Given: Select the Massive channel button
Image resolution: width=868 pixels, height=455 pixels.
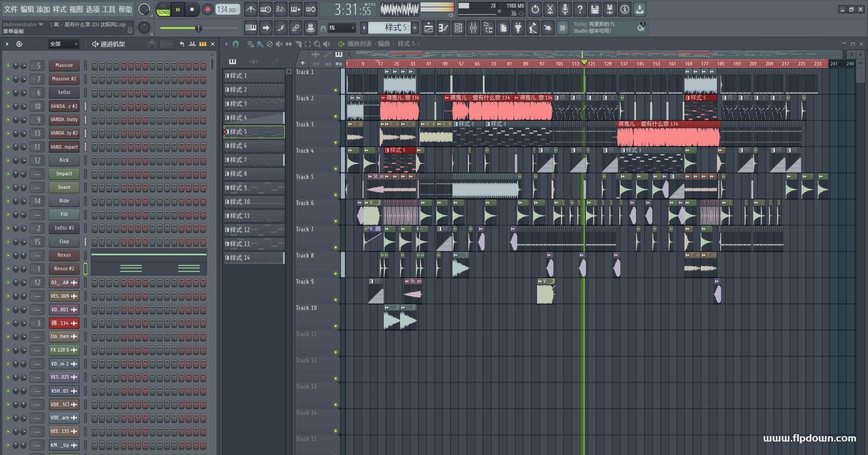Looking at the screenshot, I should (x=64, y=66).
